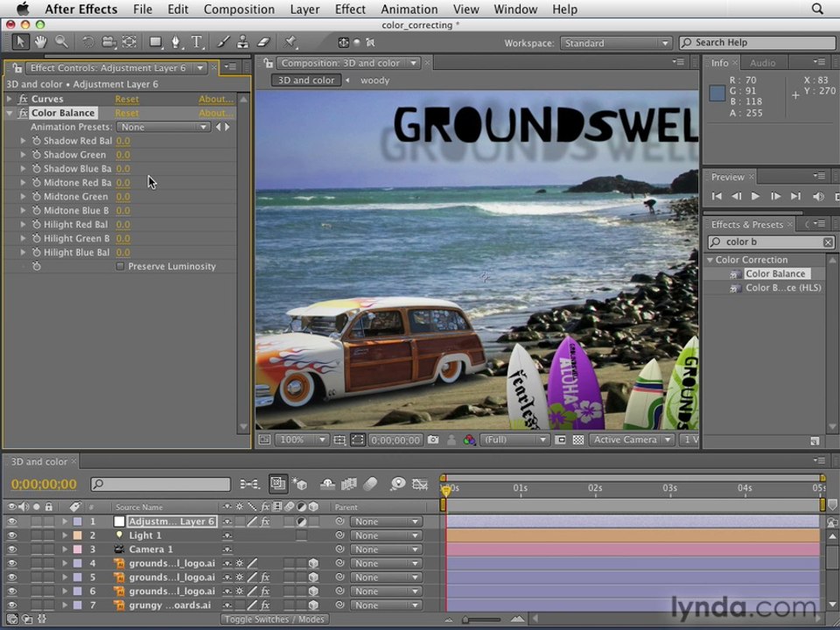
Task: Open the Active Camera view dropdown
Action: coord(632,440)
